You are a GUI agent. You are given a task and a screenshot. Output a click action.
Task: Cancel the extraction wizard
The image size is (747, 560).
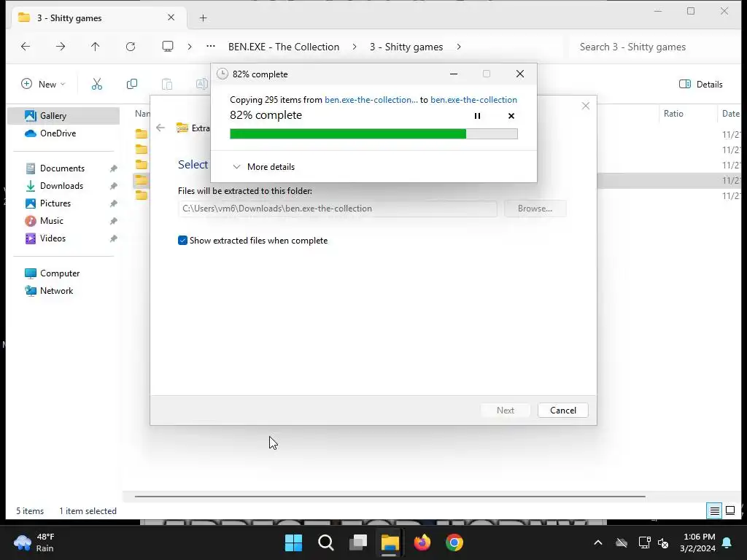click(562, 411)
